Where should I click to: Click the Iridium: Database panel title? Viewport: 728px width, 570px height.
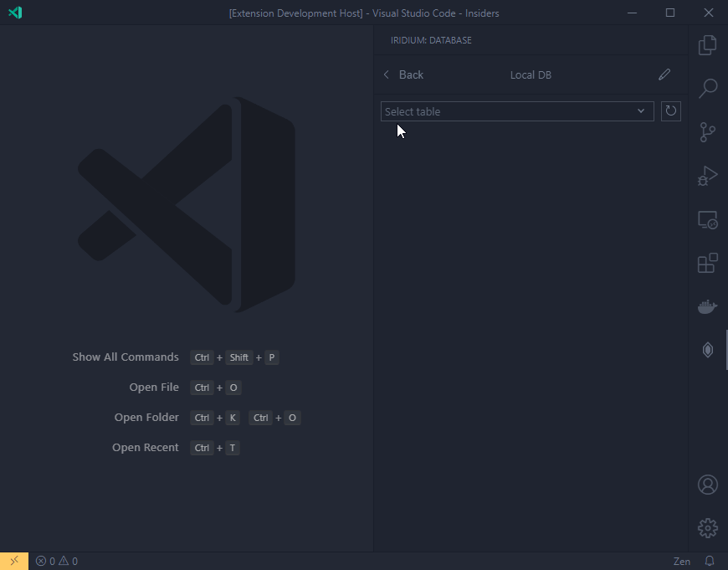coord(431,40)
